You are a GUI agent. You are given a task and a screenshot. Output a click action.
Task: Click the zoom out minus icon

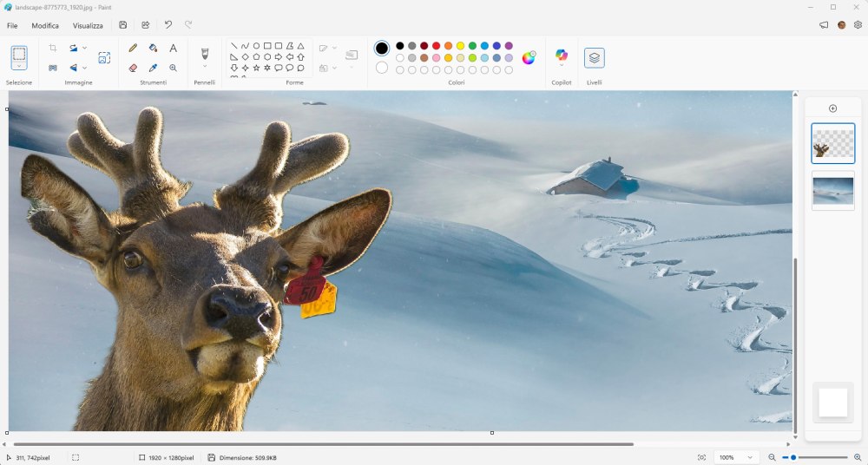[772, 457]
